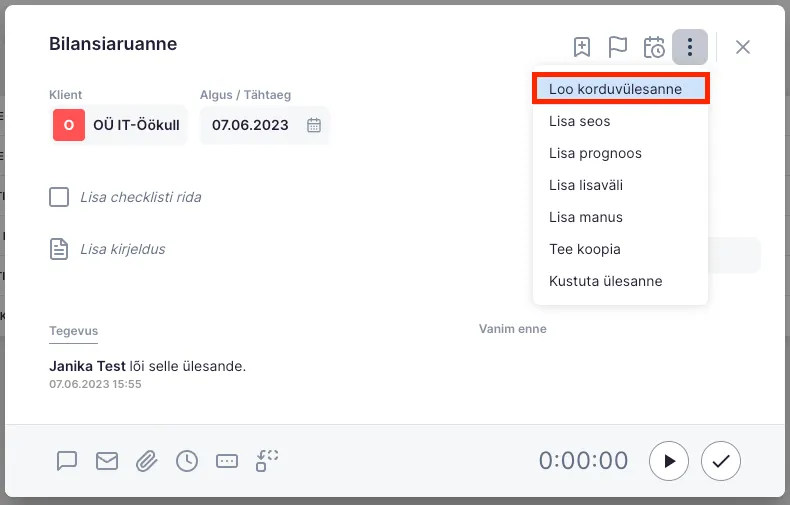This screenshot has width=790, height=505.
Task: Click the subtask selection icon in footer
Action: pyautogui.click(x=267, y=460)
